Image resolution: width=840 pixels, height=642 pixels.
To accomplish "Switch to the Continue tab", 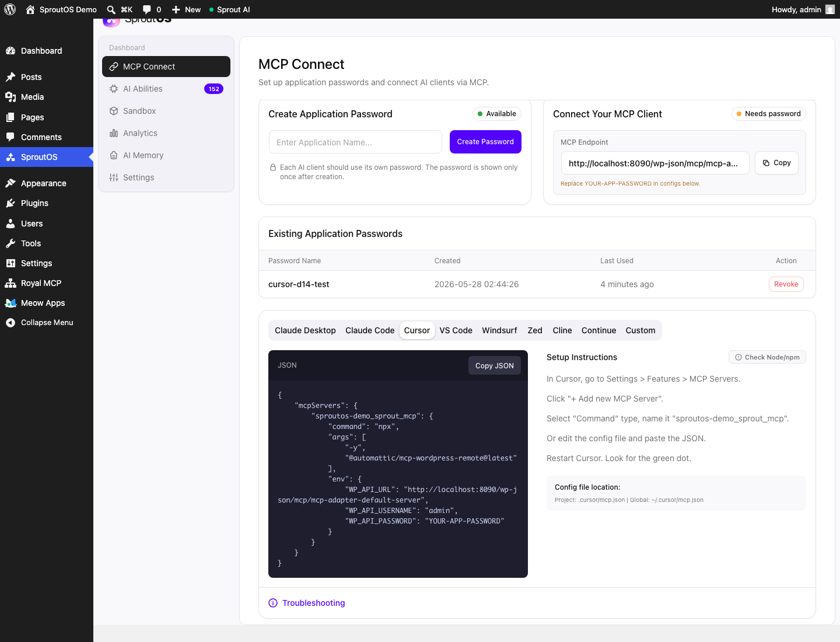I will click(x=599, y=330).
